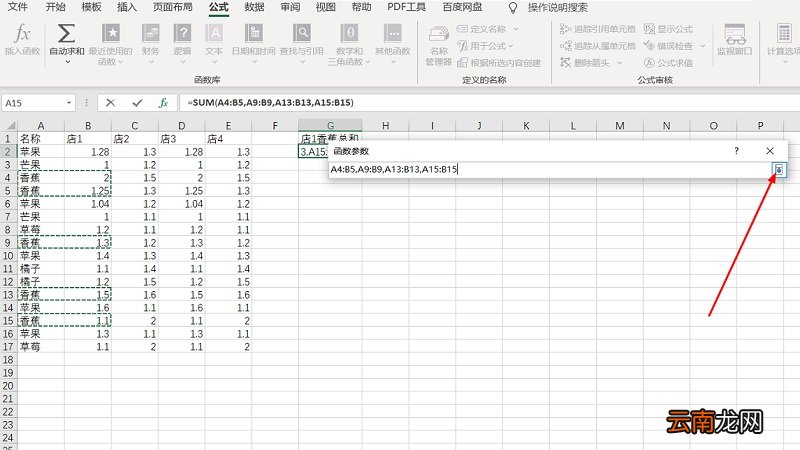Viewport: 800px width, 450px height.
Task: Click cell B2 with value 1.28
Action: click(88, 152)
